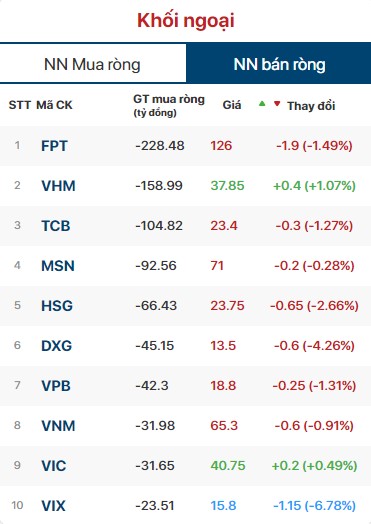Viewport: 371px width, 524px height.
Task: Open the VHM stock ticker
Action: point(58,186)
